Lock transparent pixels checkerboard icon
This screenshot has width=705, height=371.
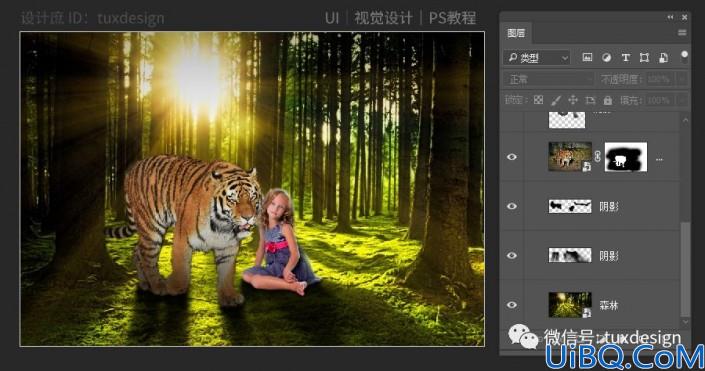pos(538,100)
